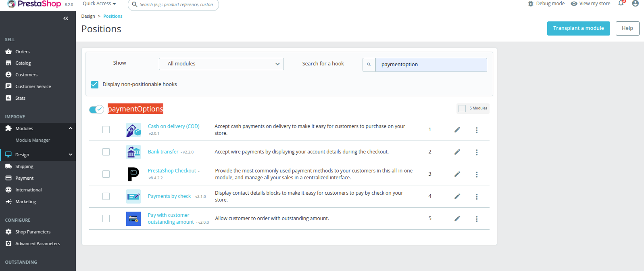The image size is (644, 271).
Task: Open more actions for outstanding amount module
Action: 477,219
